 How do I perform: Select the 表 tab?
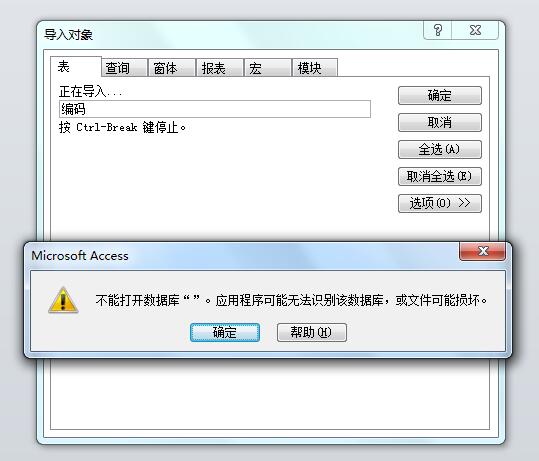pyautogui.click(x=76, y=67)
